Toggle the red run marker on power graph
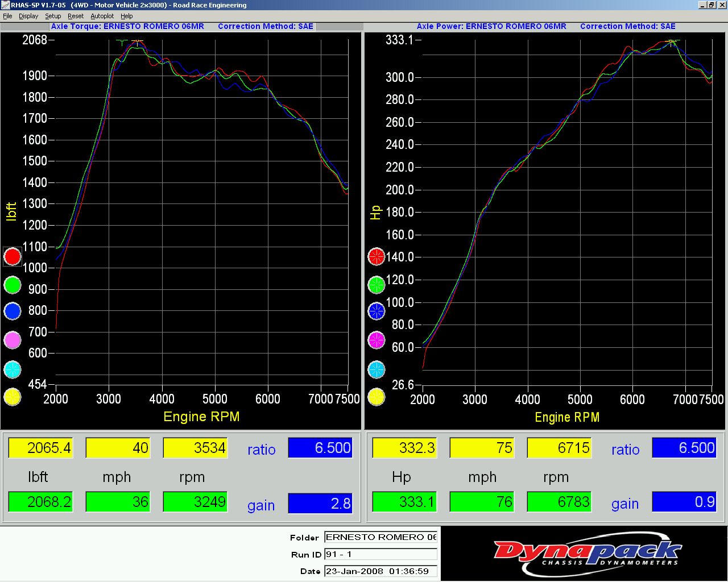The height and width of the screenshot is (582, 728). [377, 257]
